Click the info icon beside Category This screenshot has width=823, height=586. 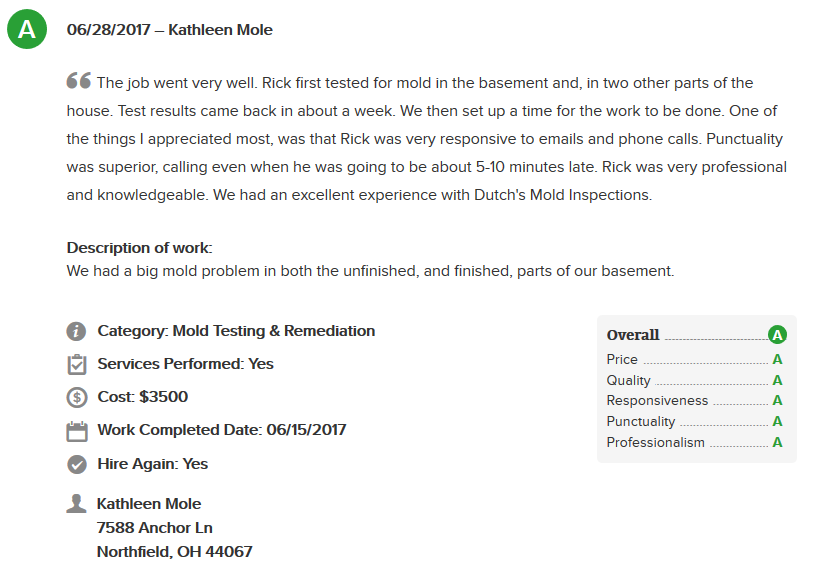(x=77, y=331)
